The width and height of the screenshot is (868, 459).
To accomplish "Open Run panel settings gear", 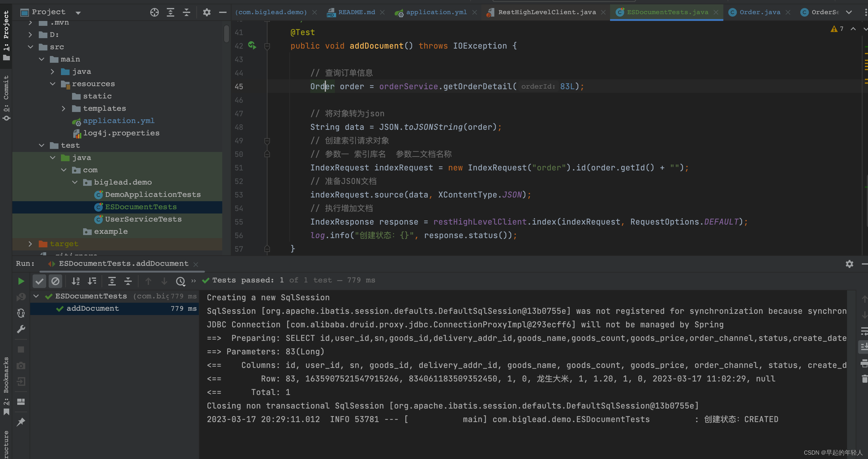I will [849, 264].
